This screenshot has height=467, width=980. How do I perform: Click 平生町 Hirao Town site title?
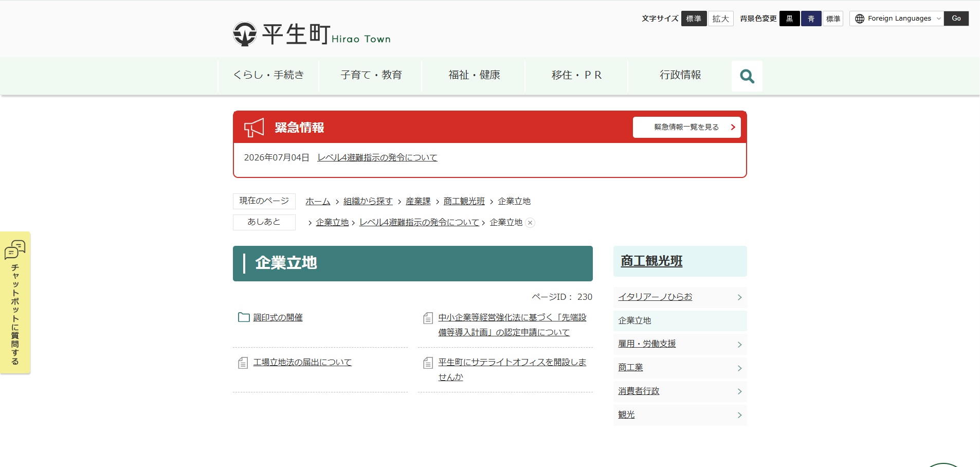(x=326, y=34)
